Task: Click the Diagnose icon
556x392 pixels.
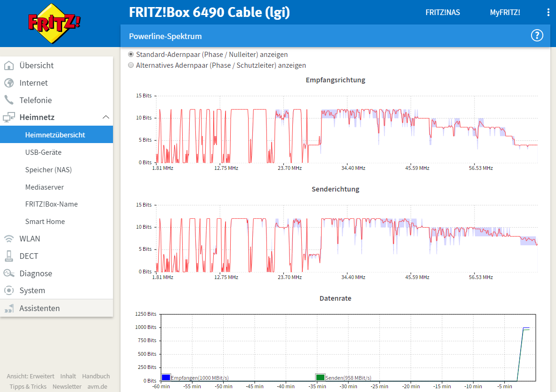Action: 9,273
